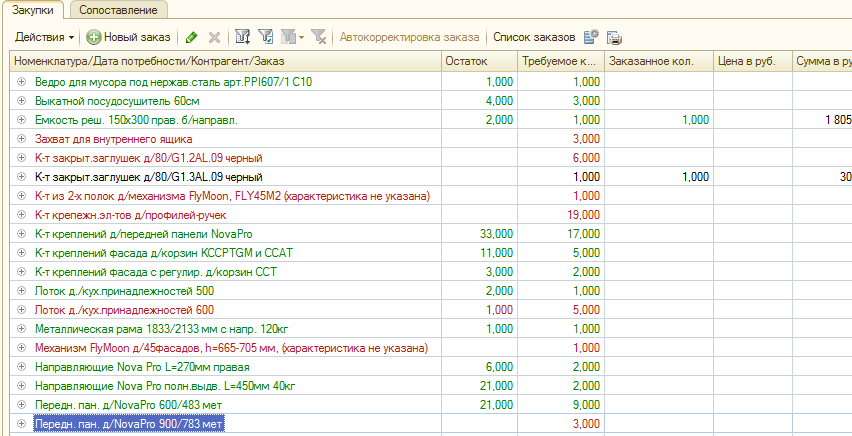Expand row Направляющие Nova Pro L=270мм правая
This screenshot has width=852, height=436.
[x=21, y=367]
